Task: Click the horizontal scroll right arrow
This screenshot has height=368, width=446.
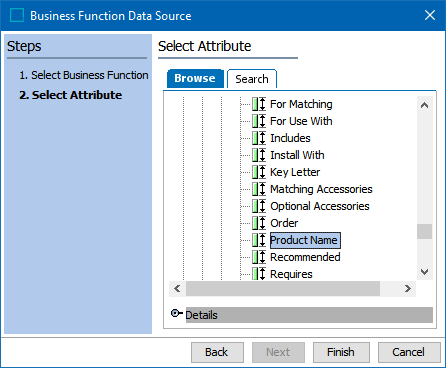Action: 408,288
